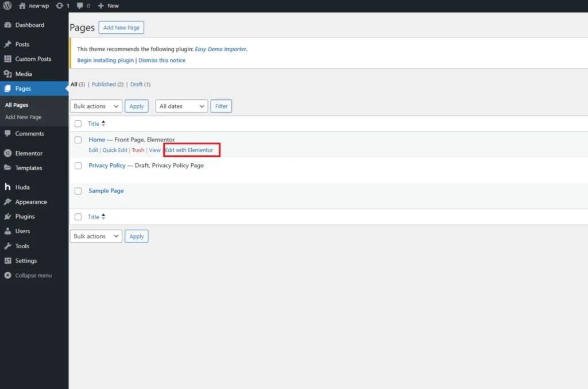Click the Posts pushpin icon
The height and width of the screenshot is (389, 588).
pyautogui.click(x=7, y=44)
